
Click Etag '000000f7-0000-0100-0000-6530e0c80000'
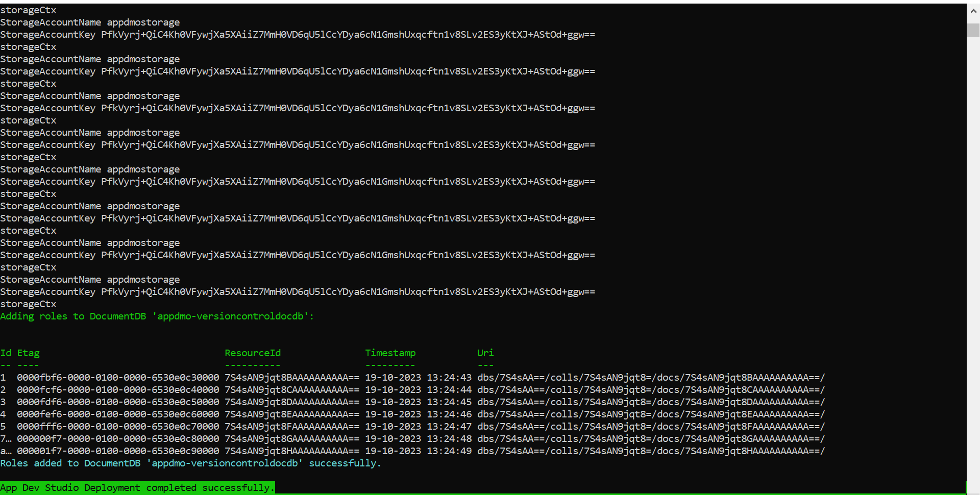click(118, 439)
